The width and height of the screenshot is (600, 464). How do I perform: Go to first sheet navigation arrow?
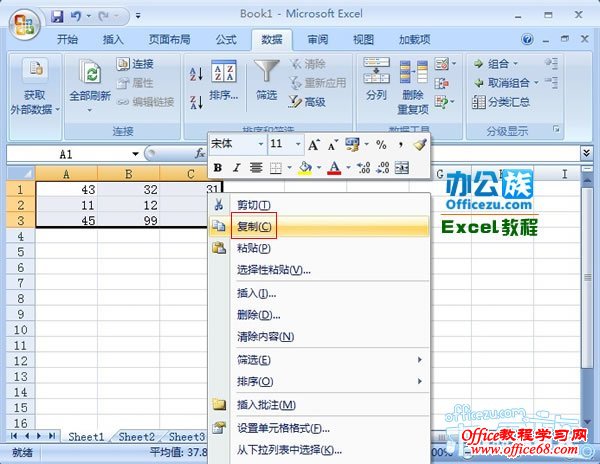pos(14,436)
